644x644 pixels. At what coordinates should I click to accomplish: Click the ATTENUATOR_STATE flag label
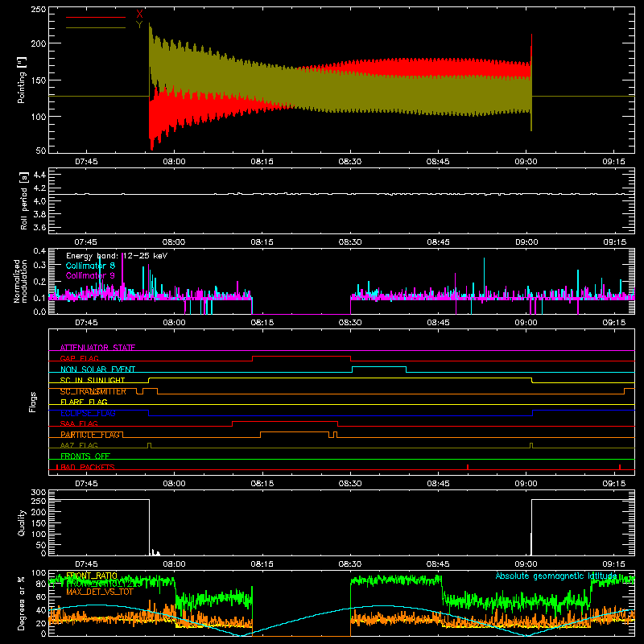tap(97, 348)
